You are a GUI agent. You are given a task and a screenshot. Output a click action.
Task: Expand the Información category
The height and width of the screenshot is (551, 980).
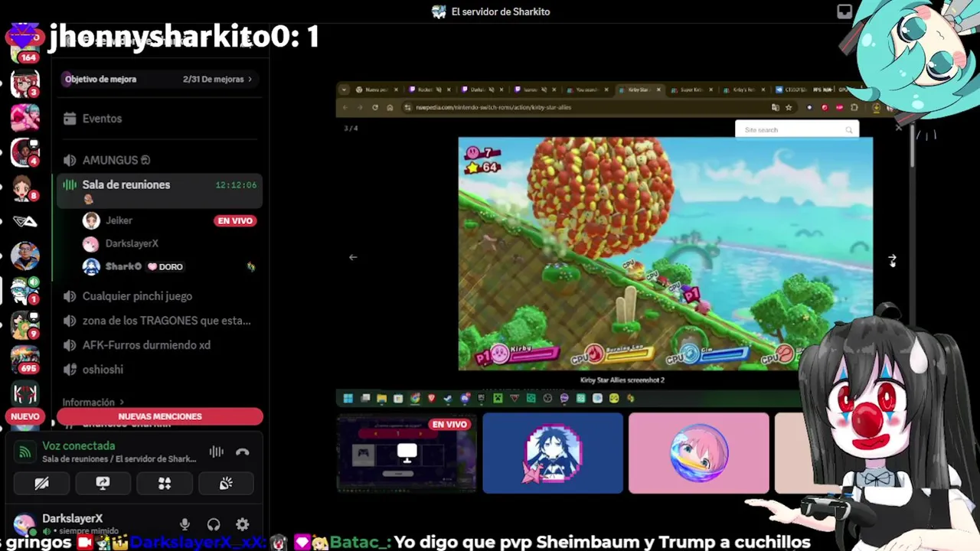pos(93,402)
